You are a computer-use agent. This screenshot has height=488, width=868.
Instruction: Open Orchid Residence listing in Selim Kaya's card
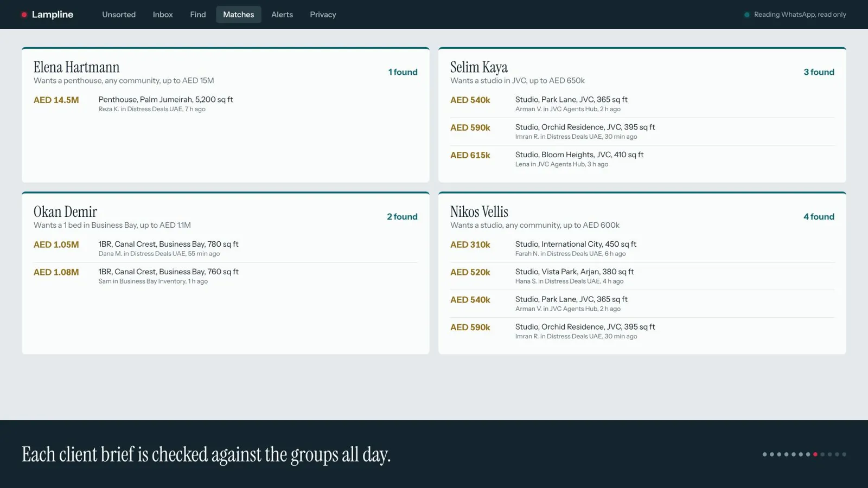pos(642,132)
